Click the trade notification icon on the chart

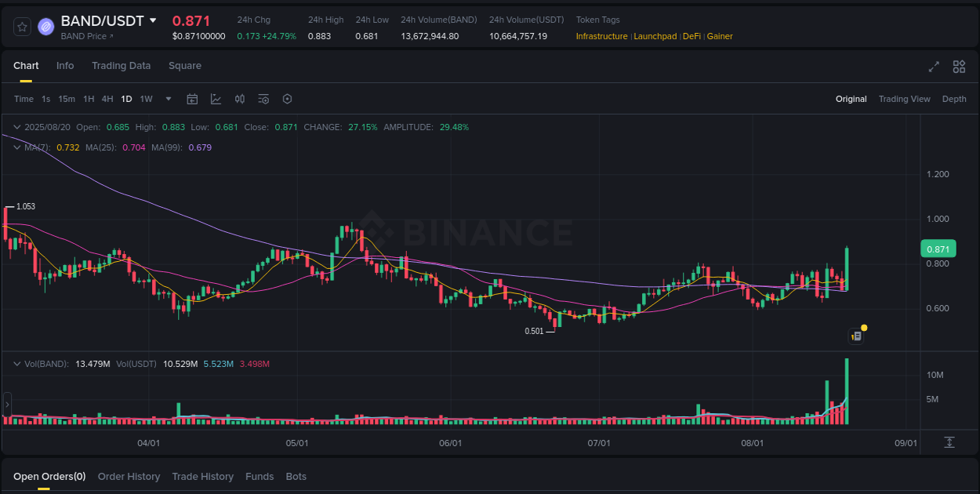pyautogui.click(x=856, y=335)
